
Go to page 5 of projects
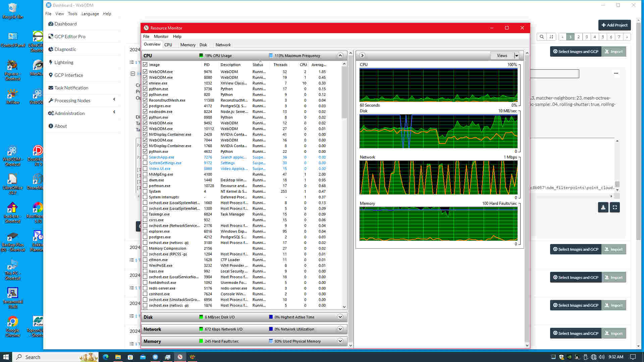(x=603, y=37)
